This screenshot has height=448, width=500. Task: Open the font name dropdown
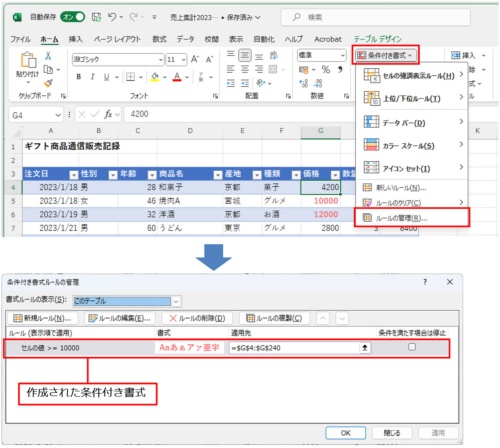(161, 60)
